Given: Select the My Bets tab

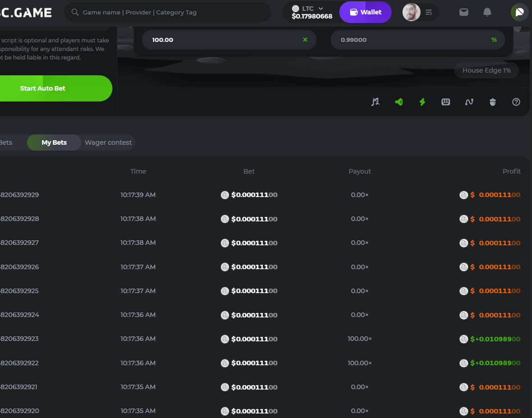Looking at the screenshot, I should tap(54, 142).
